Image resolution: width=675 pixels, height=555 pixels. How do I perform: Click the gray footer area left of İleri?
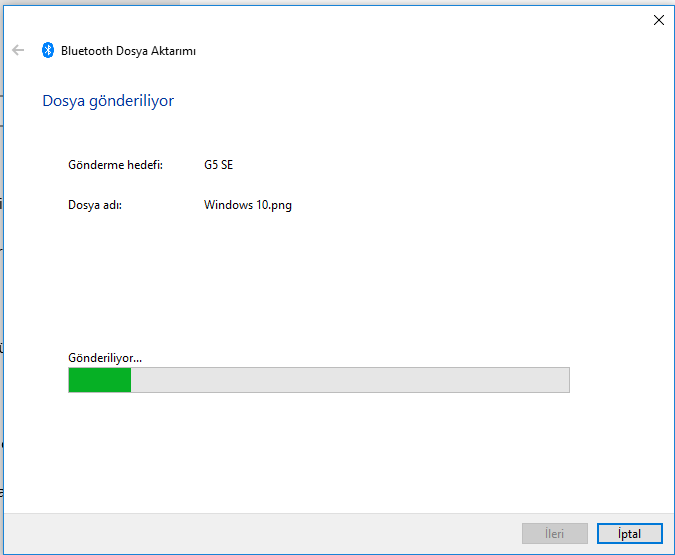(x=260, y=534)
